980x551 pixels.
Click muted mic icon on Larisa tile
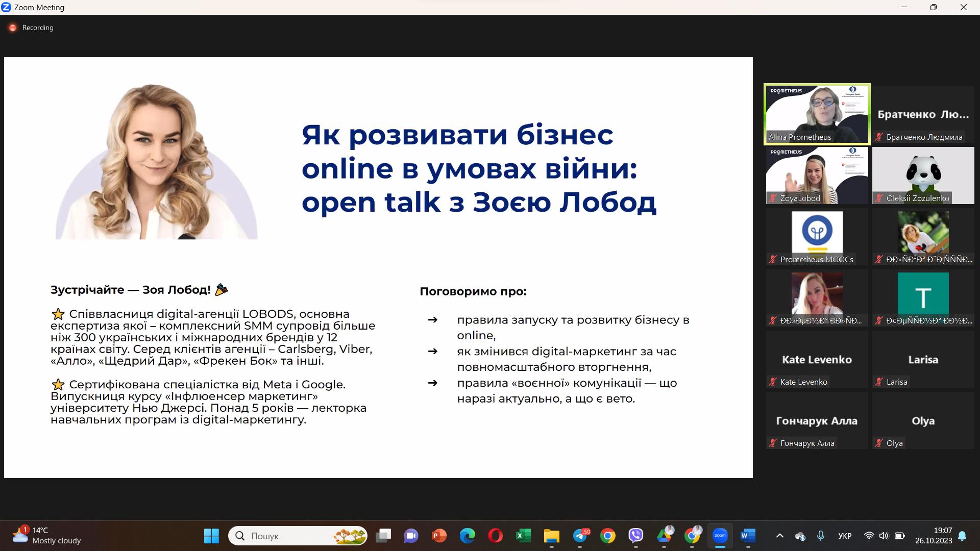point(879,382)
